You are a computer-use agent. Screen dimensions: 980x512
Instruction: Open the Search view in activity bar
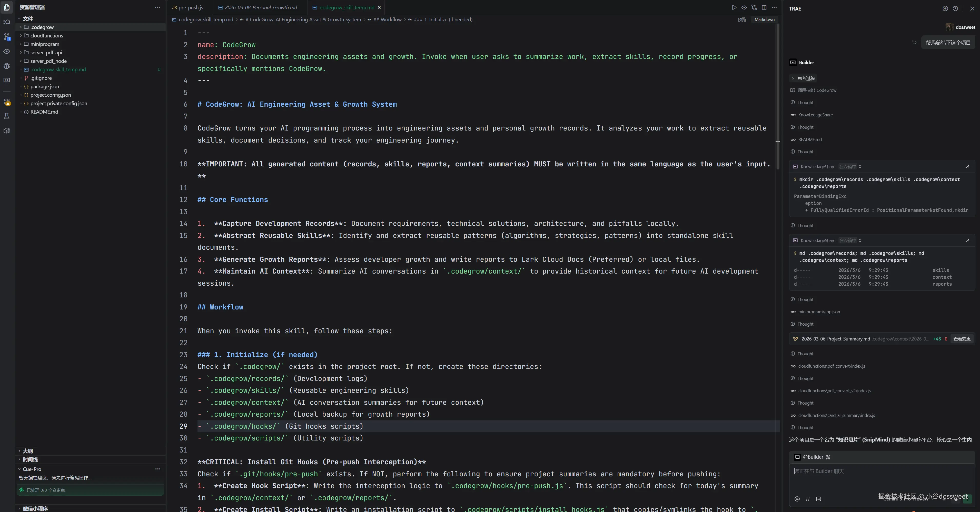(x=7, y=22)
